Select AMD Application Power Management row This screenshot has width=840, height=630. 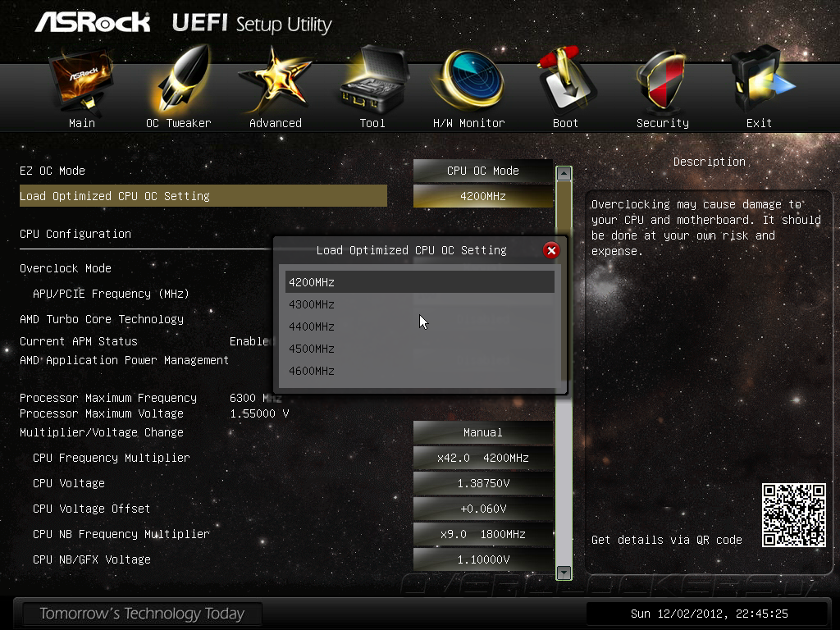125,360
